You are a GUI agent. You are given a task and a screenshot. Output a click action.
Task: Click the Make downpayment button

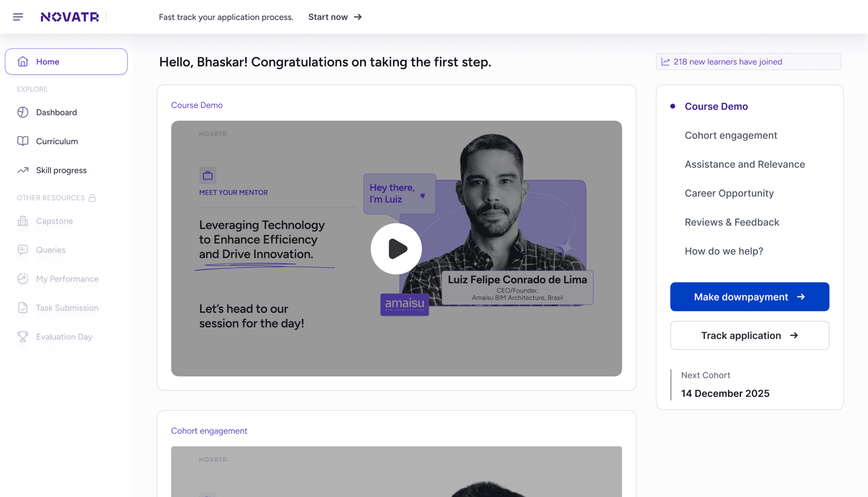coord(749,297)
